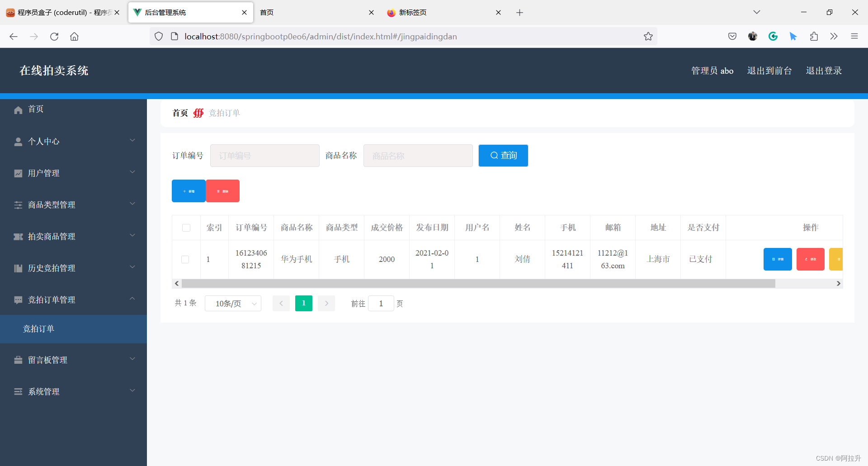Expand the 留言板管理 menu

pyautogui.click(x=132, y=359)
